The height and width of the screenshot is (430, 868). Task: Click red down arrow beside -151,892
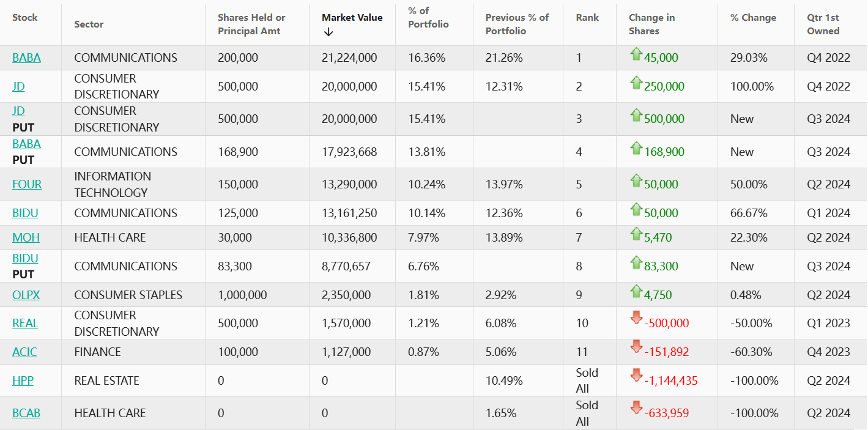point(636,347)
